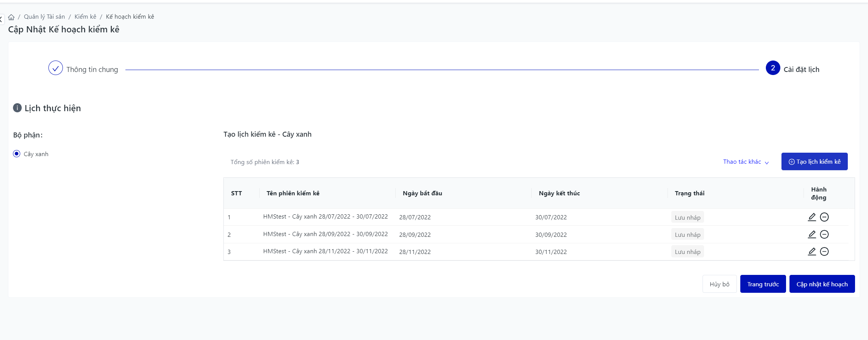Image resolution: width=868 pixels, height=340 pixels.
Task: Open the Thao tác khác dropdown
Action: 746,162
